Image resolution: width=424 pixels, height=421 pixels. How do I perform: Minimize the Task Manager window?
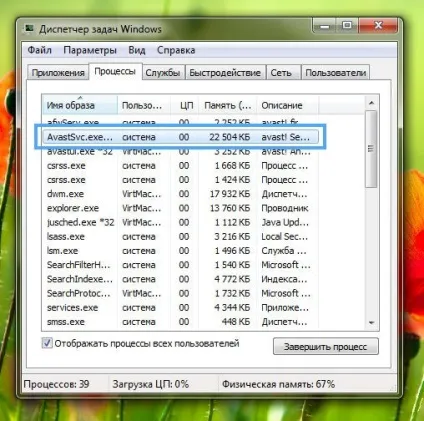(325, 26)
